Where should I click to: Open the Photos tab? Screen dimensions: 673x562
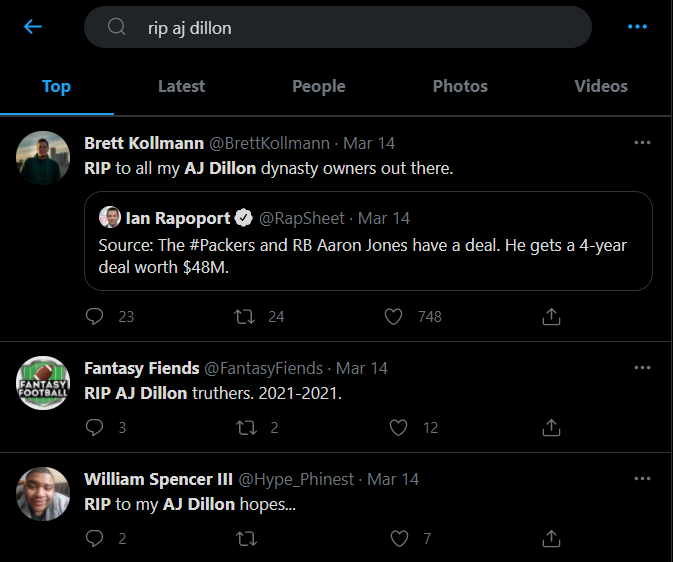point(460,87)
